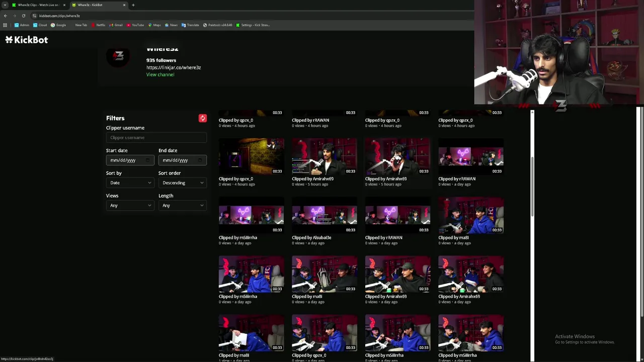Viewport: 644px width, 362px height.
Task: Open the Translate bookmark
Action: [190, 25]
